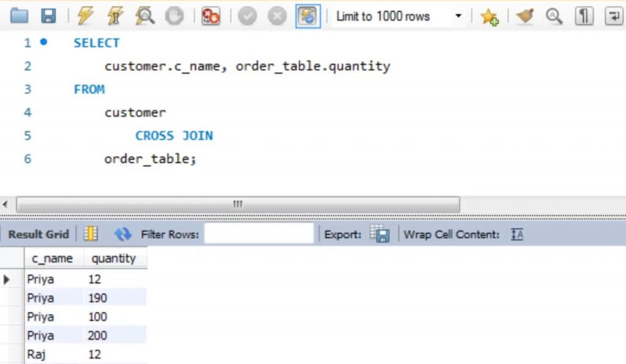The width and height of the screenshot is (626, 364).
Task: Select the Result Grid tab
Action: pos(38,234)
